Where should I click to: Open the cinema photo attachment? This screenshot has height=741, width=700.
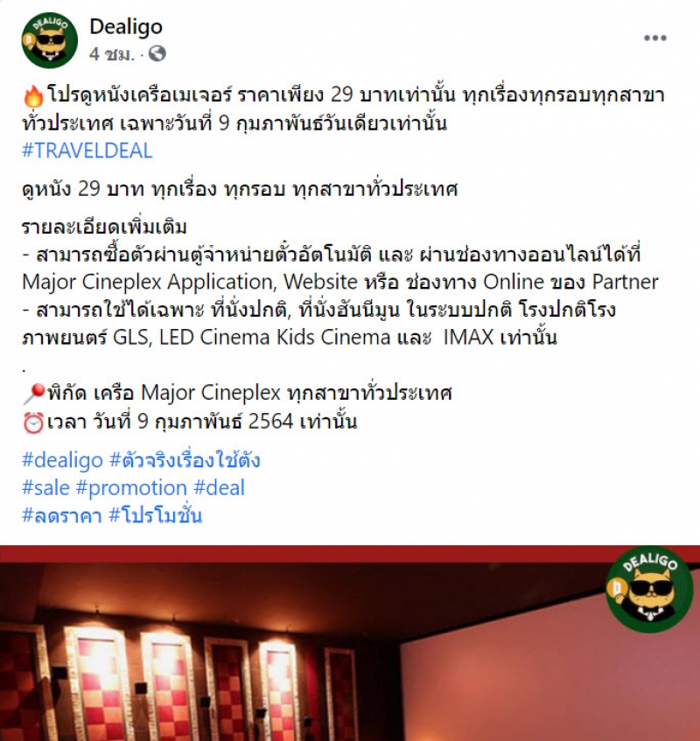pos(350,643)
